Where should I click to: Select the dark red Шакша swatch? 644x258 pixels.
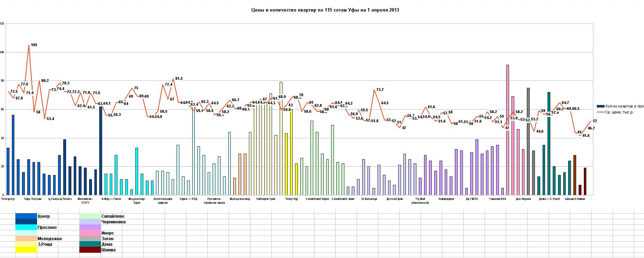click(x=90, y=250)
